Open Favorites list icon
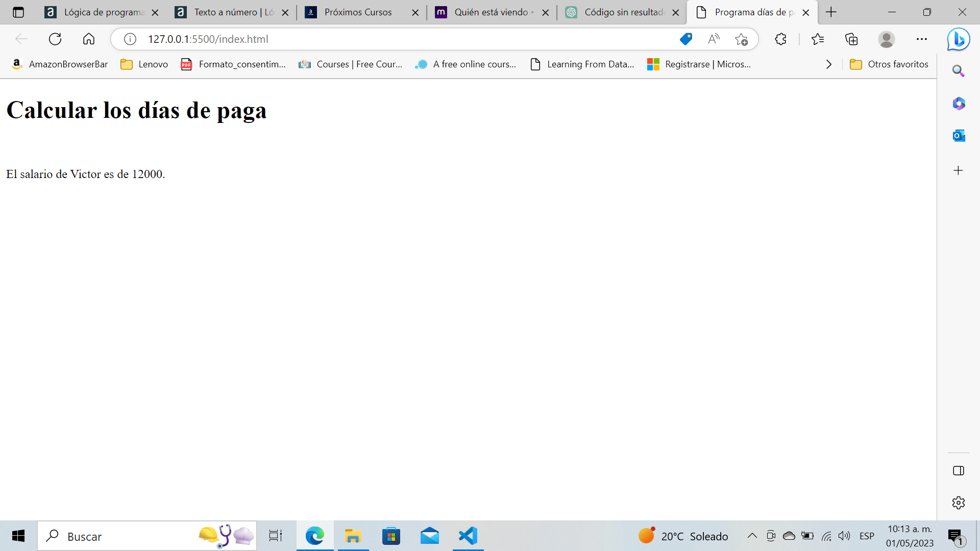Screen dimensions: 980x551 tap(818, 39)
